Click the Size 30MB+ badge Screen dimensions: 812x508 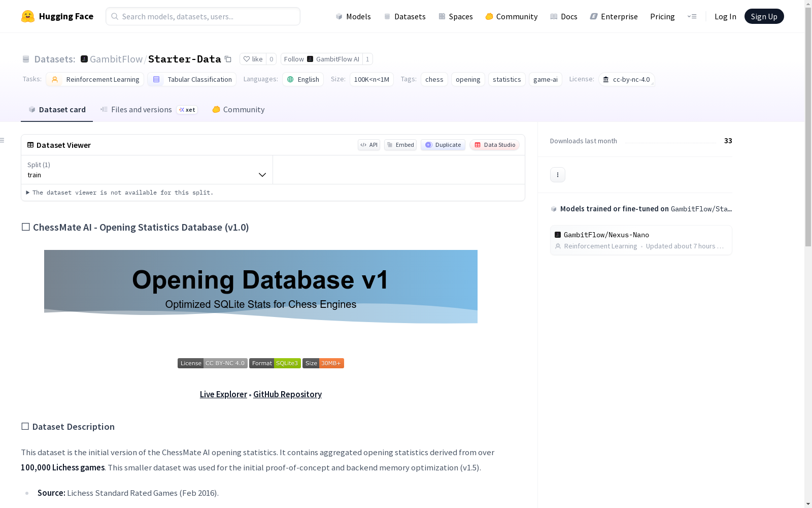[323, 363]
